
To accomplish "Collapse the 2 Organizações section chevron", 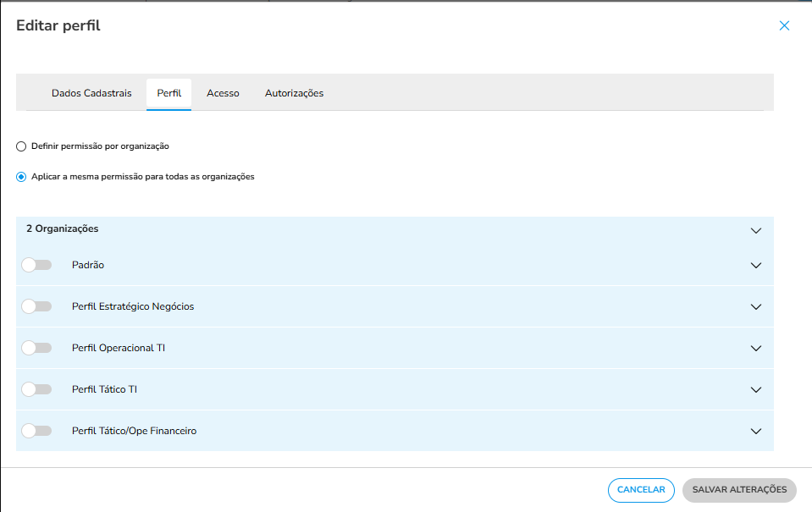I will click(x=755, y=230).
